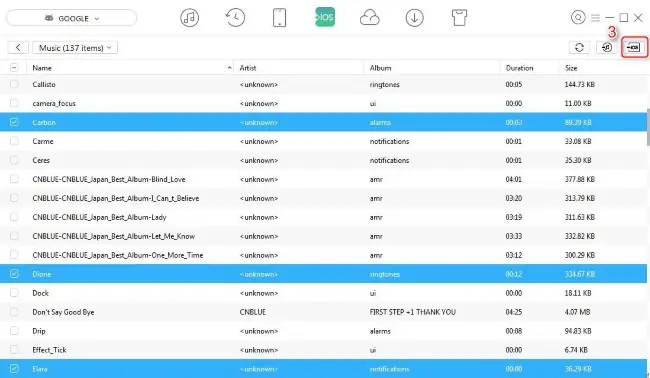Click the 4.07 MB size cell
Screen dimensions: 650x378
pyautogui.click(x=577, y=312)
